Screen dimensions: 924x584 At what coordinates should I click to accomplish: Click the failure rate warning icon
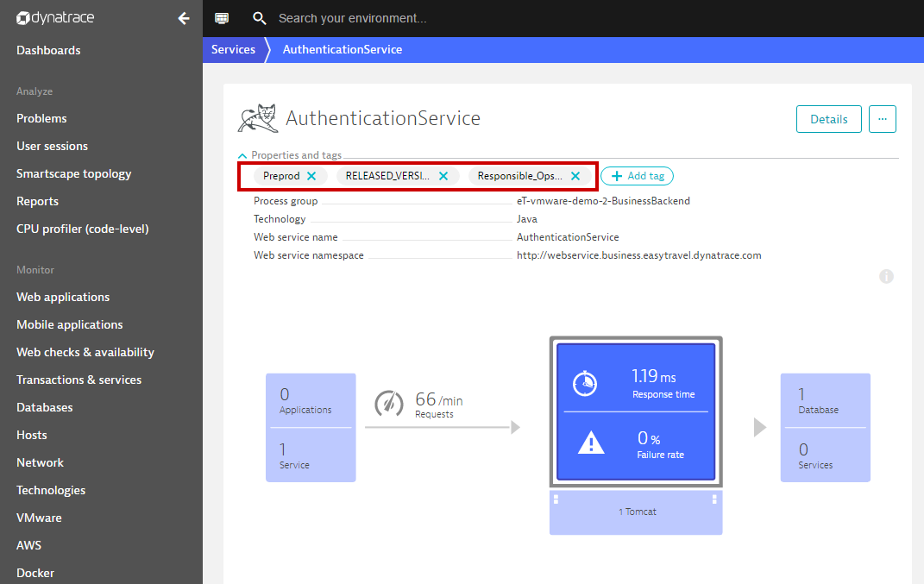[x=591, y=443]
